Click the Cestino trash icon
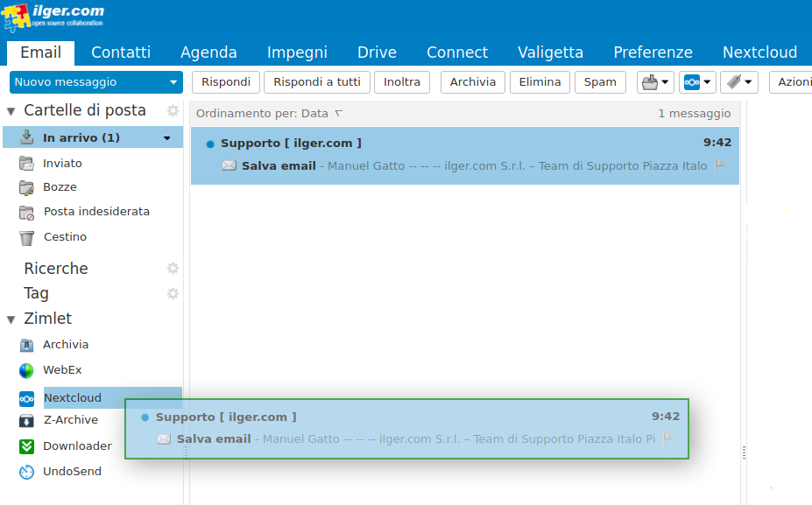The image size is (812, 505). click(x=26, y=237)
